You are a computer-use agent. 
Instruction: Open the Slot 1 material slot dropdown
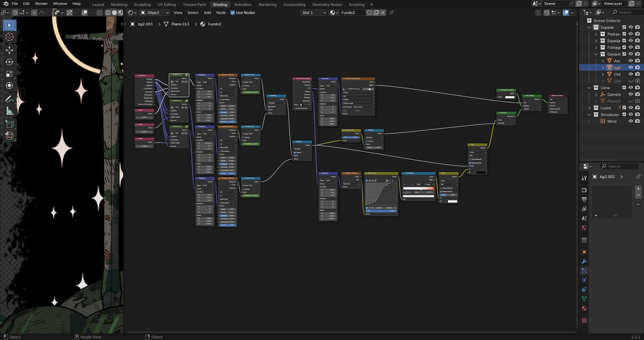[x=314, y=13]
